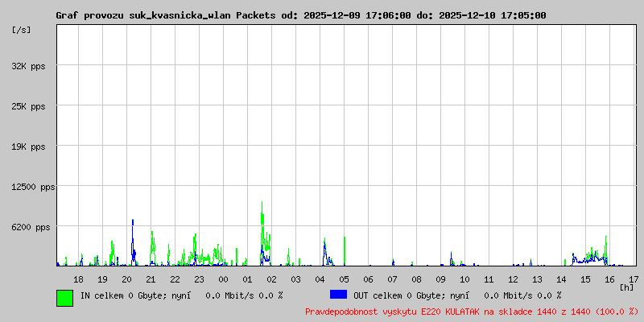This screenshot has height=322, width=644.
Task: Click the hour label '05' on time axis
Action: click(x=345, y=279)
